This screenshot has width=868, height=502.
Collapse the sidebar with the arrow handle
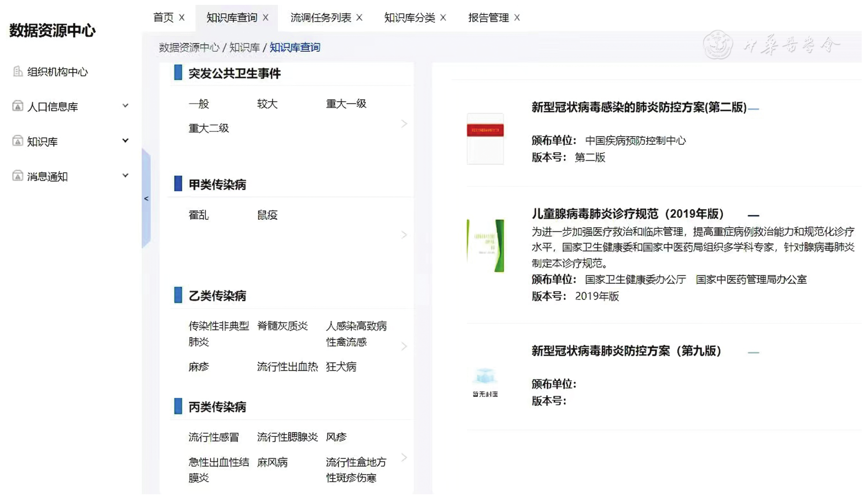(146, 198)
